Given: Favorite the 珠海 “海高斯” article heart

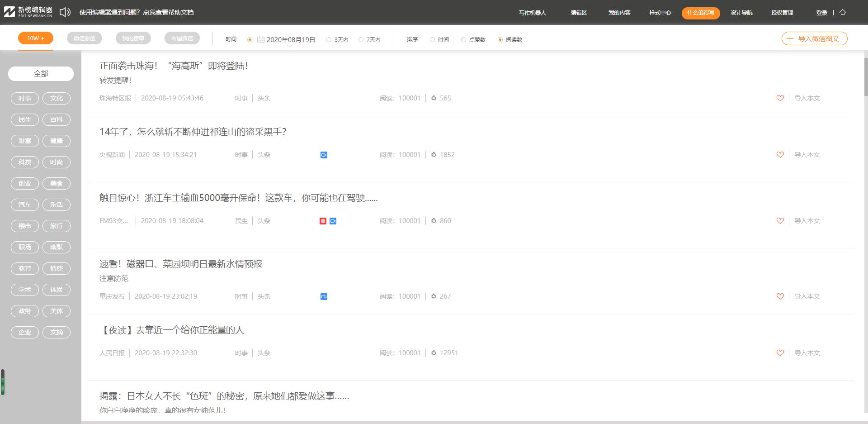Looking at the screenshot, I should click(x=780, y=98).
